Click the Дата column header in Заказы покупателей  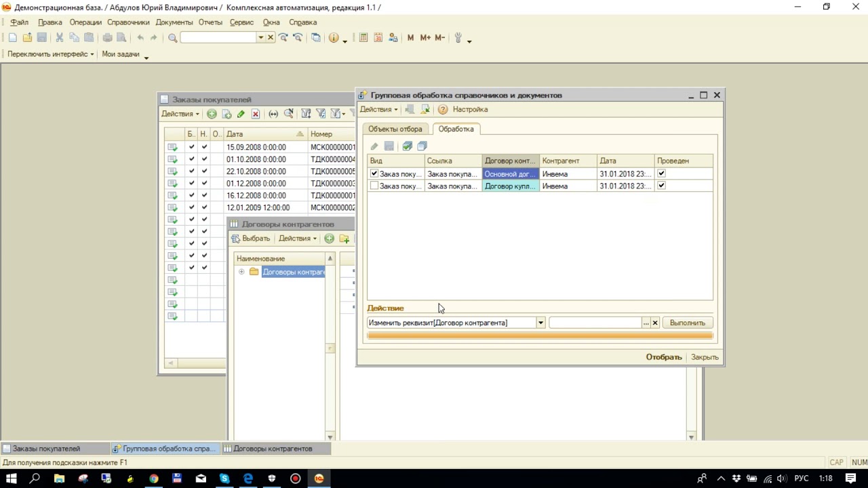point(265,134)
